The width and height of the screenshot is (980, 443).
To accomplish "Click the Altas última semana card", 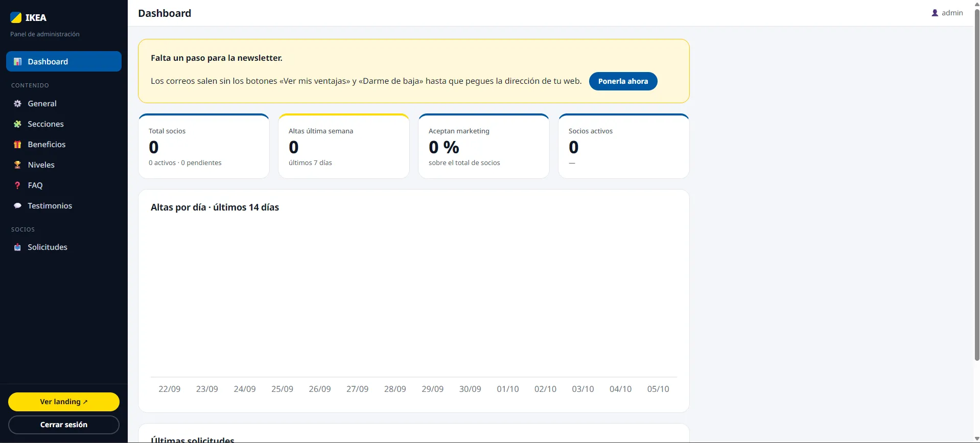I will tap(344, 146).
